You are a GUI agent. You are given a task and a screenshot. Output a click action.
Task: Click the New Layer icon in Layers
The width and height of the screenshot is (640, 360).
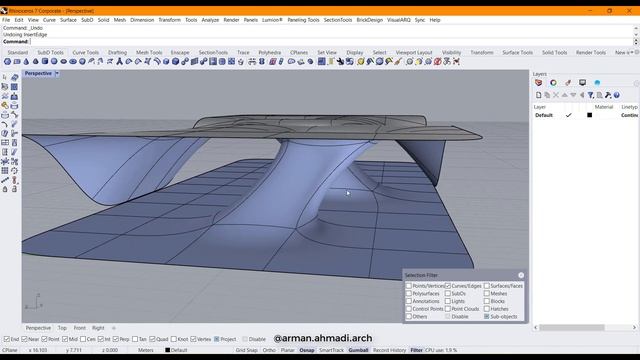click(x=538, y=95)
